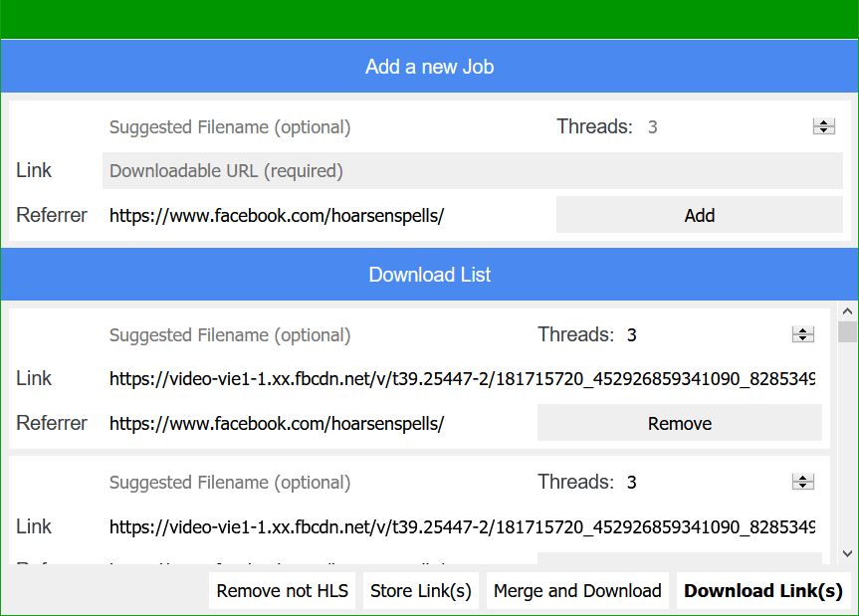Start downloads with Download Link(s)
This screenshot has height=616, width=859.
(x=763, y=591)
